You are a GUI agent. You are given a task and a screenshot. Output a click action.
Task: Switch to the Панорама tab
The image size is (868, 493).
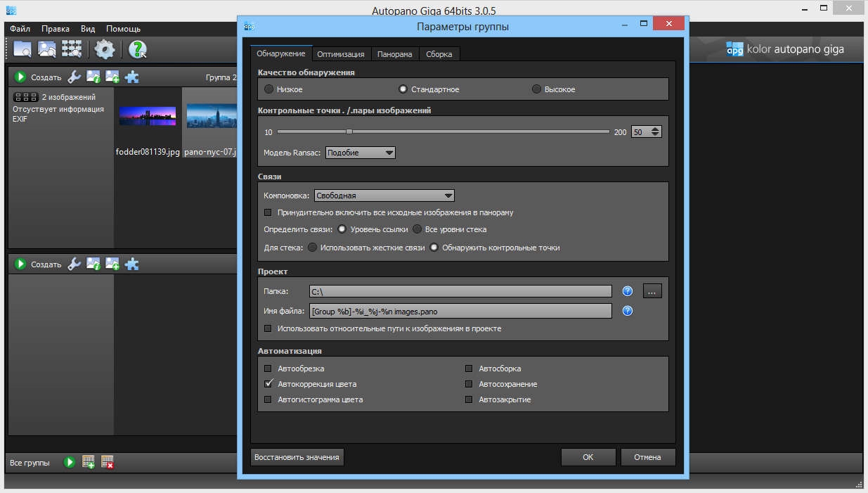[x=394, y=54]
